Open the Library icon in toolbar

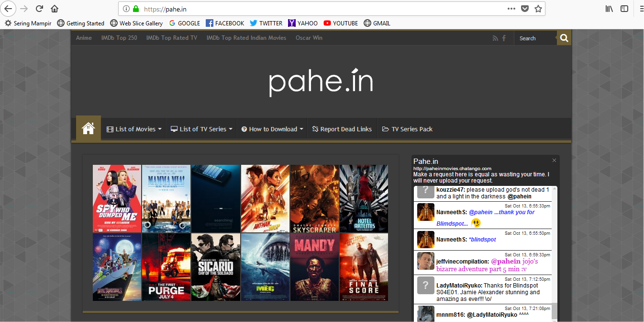pos(609,8)
